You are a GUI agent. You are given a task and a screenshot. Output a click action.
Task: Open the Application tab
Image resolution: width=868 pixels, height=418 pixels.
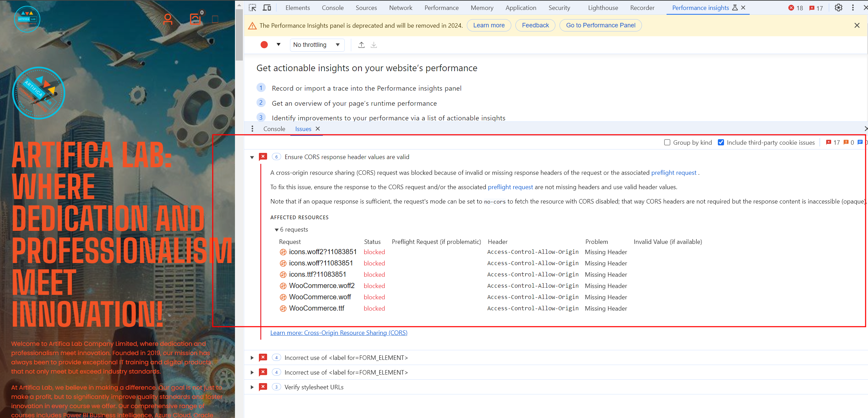click(x=521, y=8)
